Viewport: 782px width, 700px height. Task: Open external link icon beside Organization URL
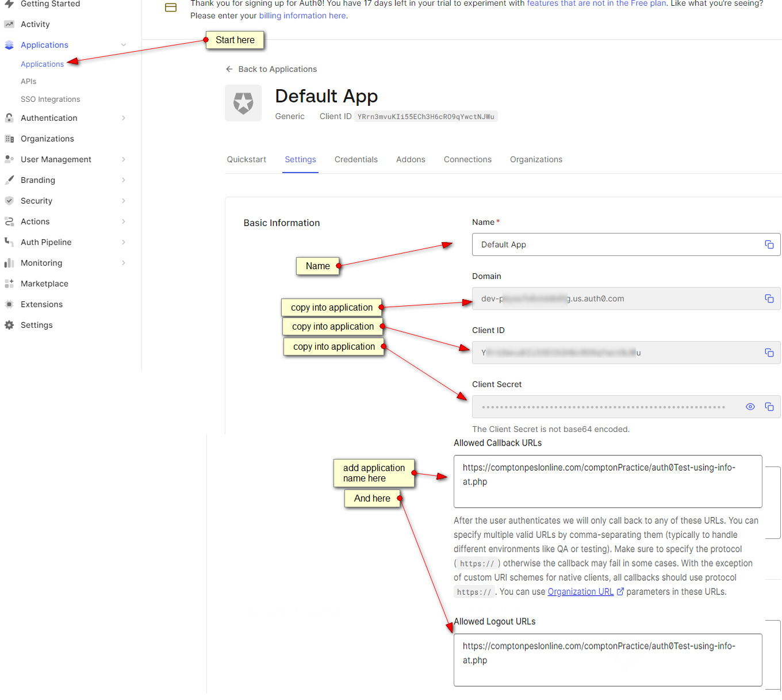[620, 591]
